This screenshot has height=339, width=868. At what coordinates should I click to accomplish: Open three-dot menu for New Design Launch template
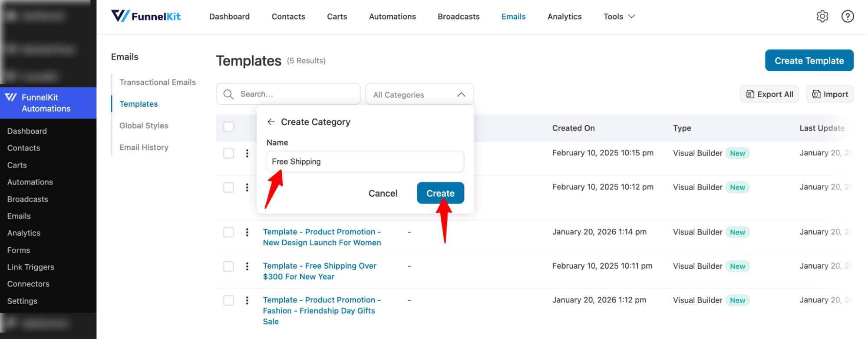[x=247, y=232]
